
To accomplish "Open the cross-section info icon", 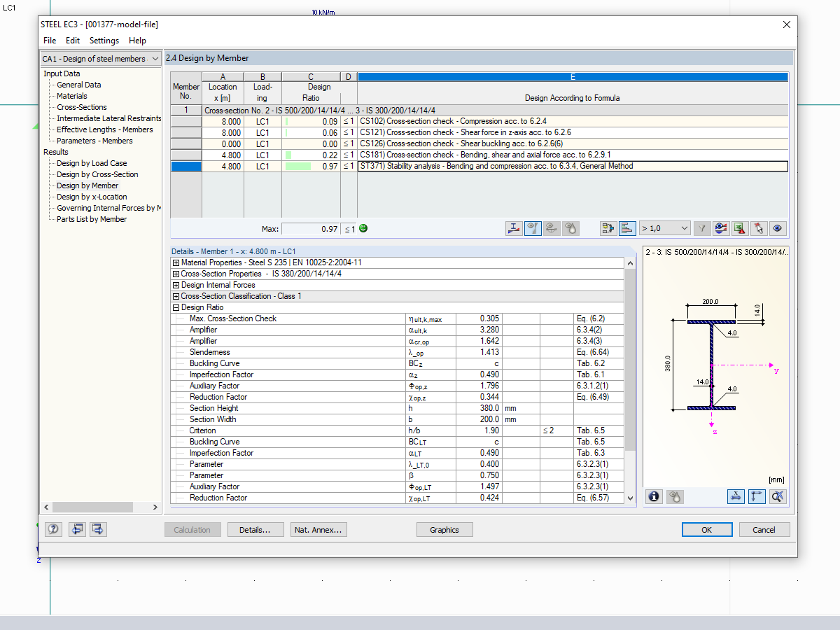I will [654, 496].
